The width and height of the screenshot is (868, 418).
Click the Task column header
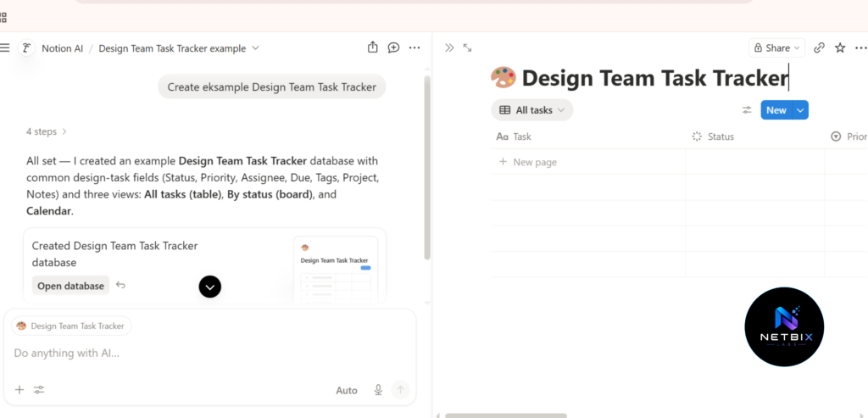click(x=588, y=137)
